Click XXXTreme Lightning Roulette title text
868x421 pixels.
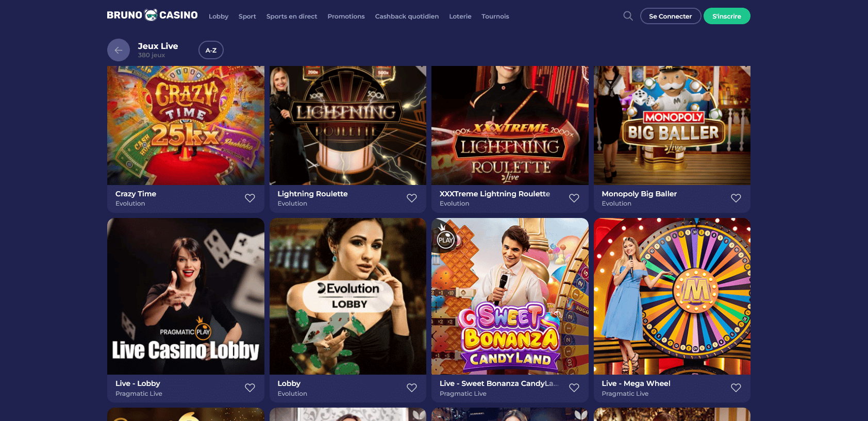[495, 194]
